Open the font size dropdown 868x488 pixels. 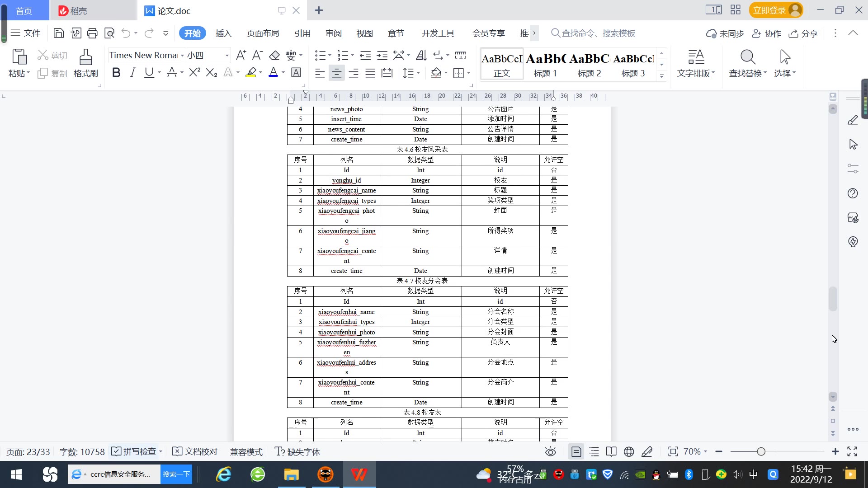click(x=227, y=56)
